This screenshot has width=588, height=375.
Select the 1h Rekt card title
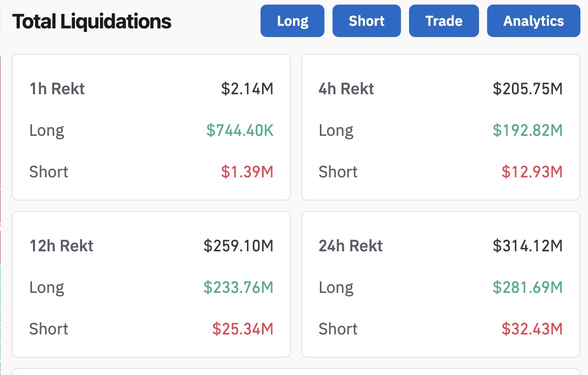click(x=57, y=89)
